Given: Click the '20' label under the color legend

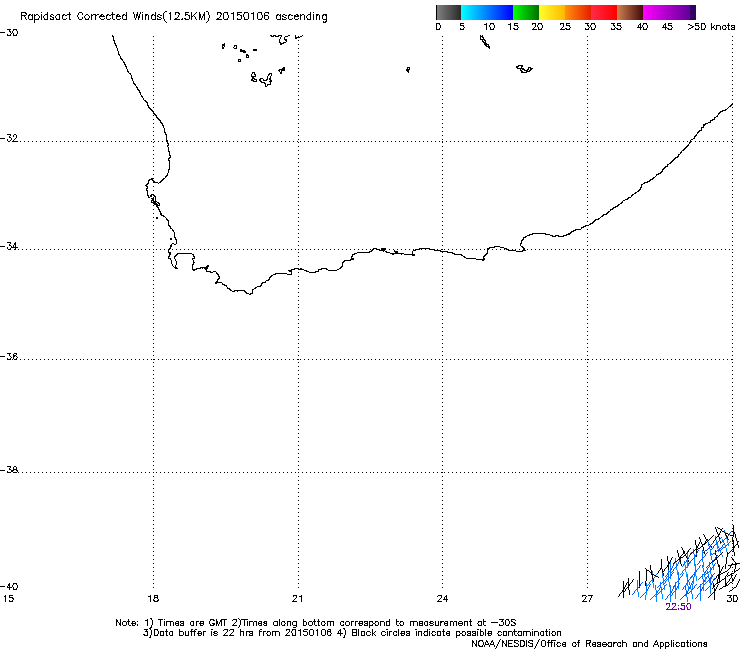Looking at the screenshot, I should 537,26.
